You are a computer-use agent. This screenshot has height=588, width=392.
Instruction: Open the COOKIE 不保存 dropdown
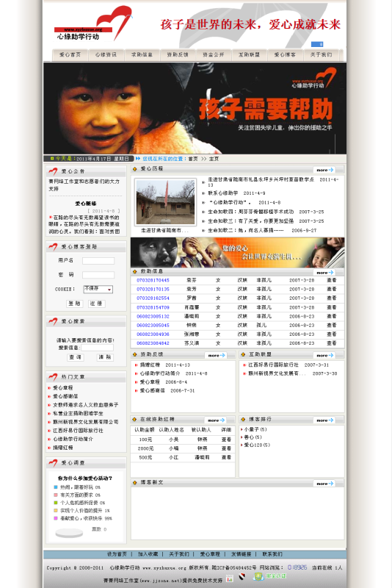pos(98,289)
